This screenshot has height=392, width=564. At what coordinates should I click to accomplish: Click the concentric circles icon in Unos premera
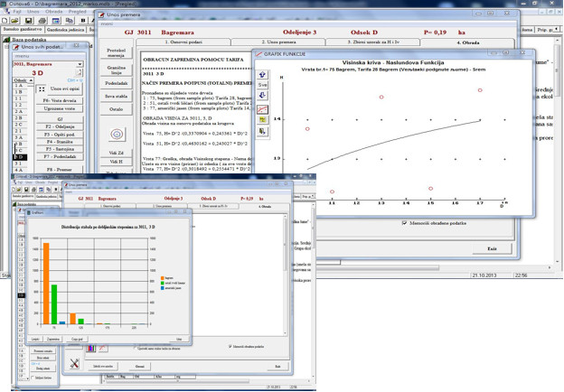117,135
